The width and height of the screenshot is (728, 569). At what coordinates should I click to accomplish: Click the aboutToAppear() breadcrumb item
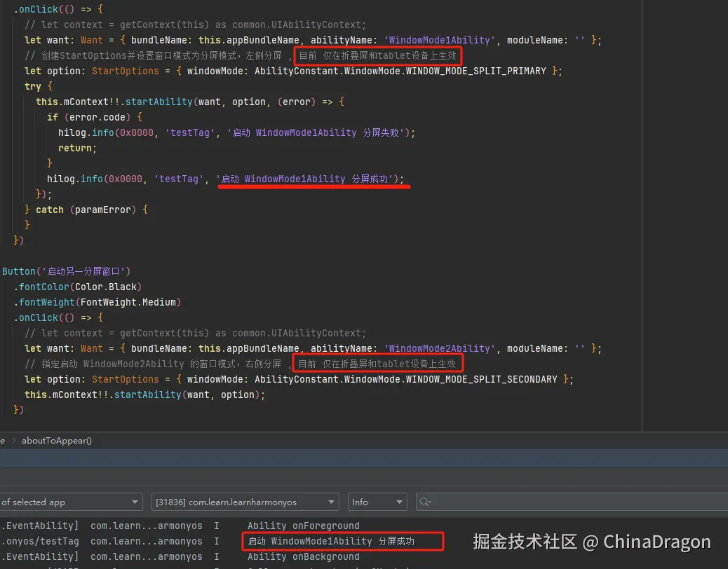point(57,441)
